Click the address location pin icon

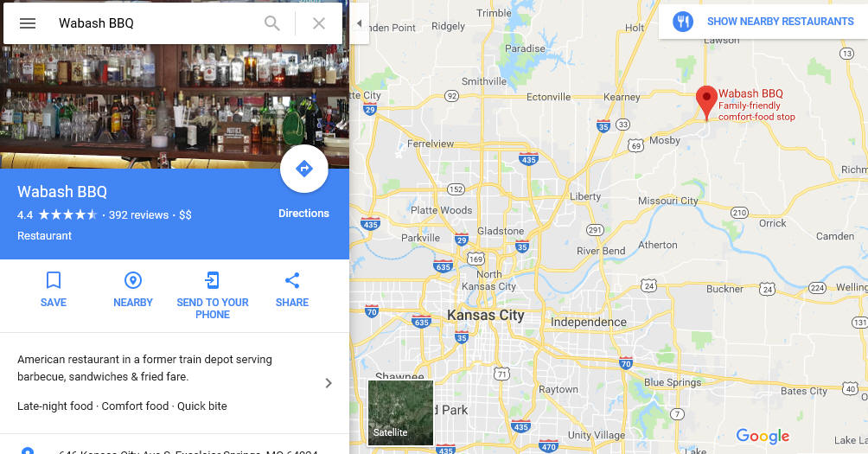pyautogui.click(x=27, y=451)
